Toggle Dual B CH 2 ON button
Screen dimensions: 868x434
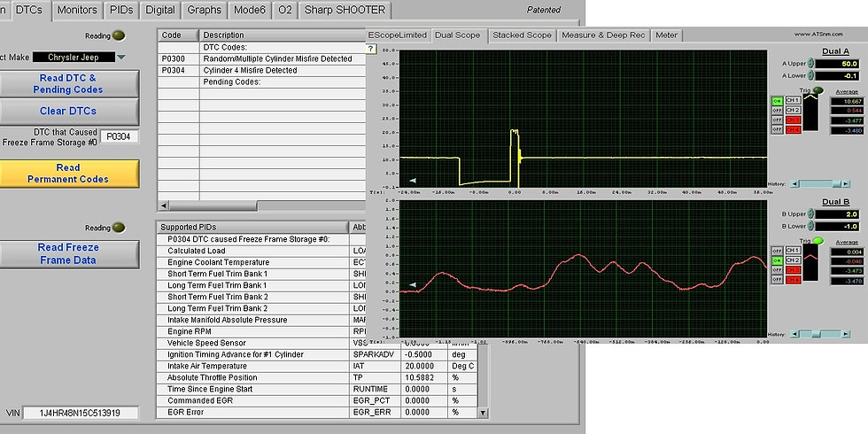[778, 260]
